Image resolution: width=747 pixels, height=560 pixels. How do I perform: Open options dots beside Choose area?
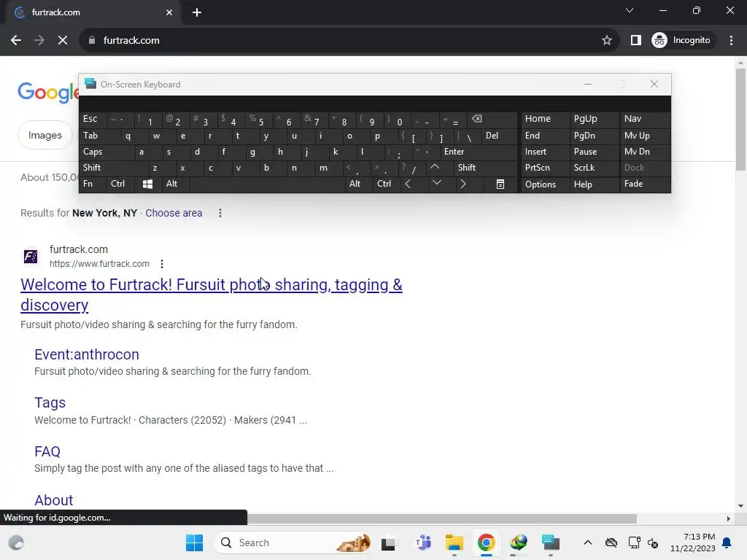click(x=220, y=213)
